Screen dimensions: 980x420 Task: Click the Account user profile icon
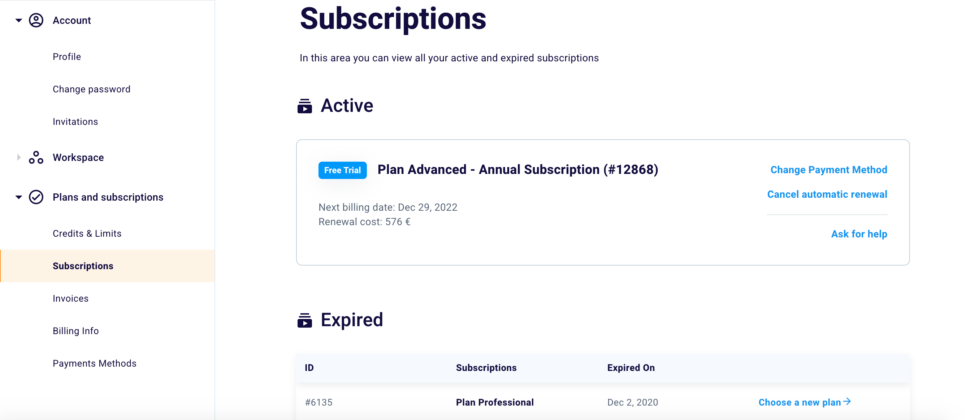pyautogui.click(x=36, y=21)
